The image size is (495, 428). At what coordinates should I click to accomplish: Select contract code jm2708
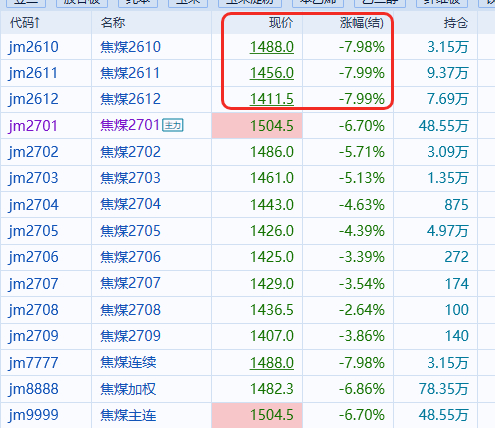(33, 310)
